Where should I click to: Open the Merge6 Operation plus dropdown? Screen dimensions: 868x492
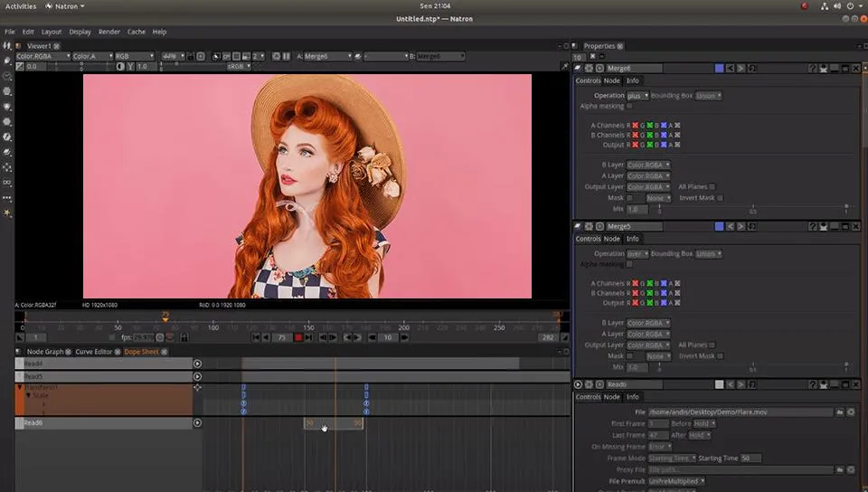click(637, 96)
